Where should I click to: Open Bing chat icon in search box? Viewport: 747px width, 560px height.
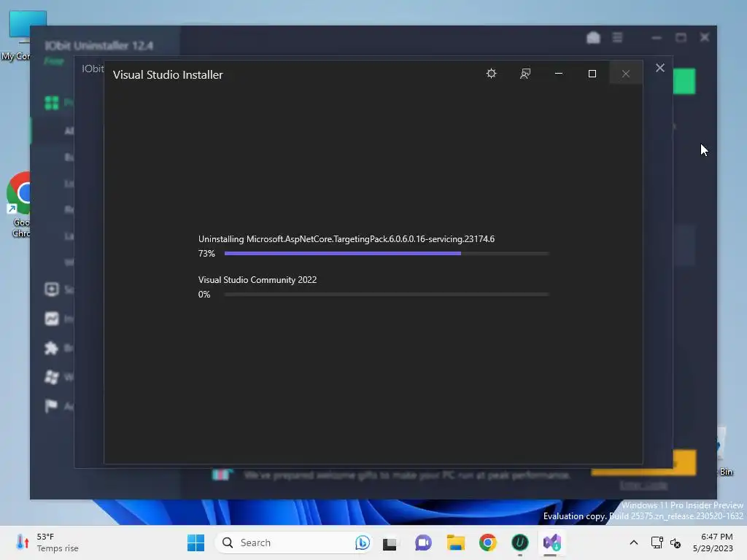point(362,542)
